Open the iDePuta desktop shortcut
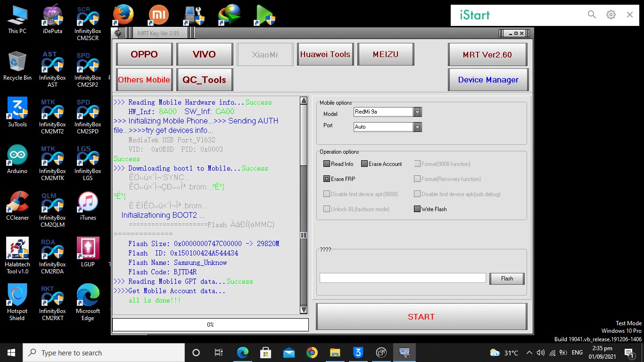Image resolution: width=644 pixels, height=362 pixels. [52, 19]
